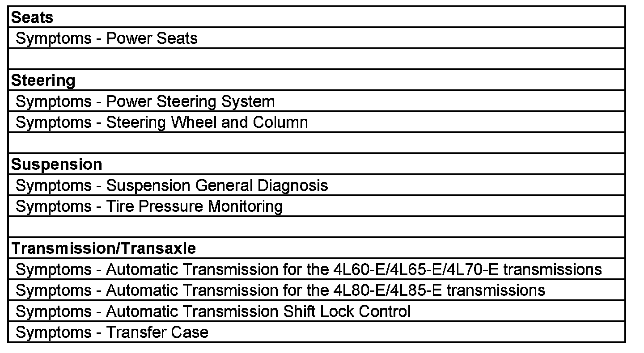
Task: Open Symptoms - Suspension General Diagnosis
Action: coord(172,185)
